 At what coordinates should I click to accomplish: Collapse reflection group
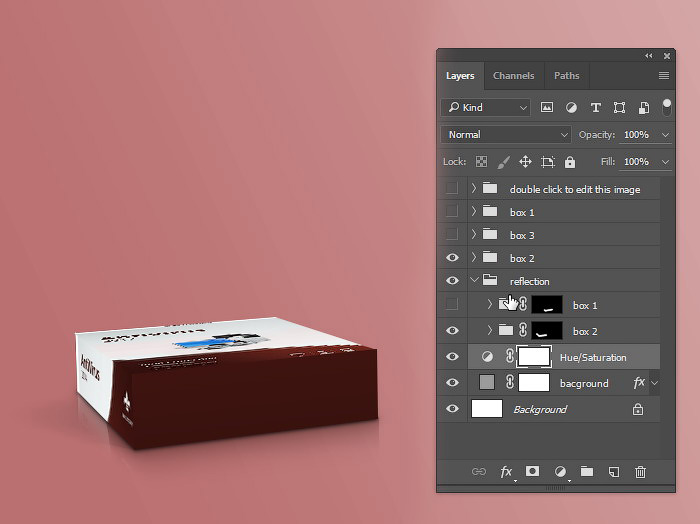point(474,280)
